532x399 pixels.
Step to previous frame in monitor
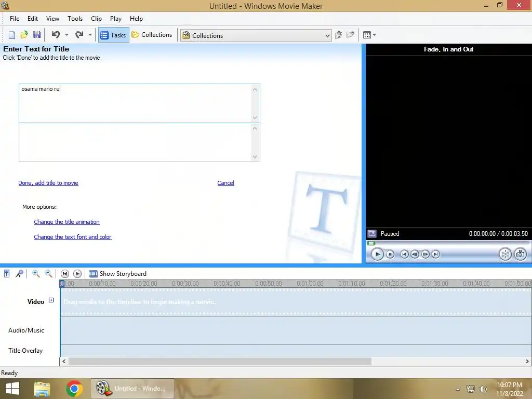[x=415, y=254]
